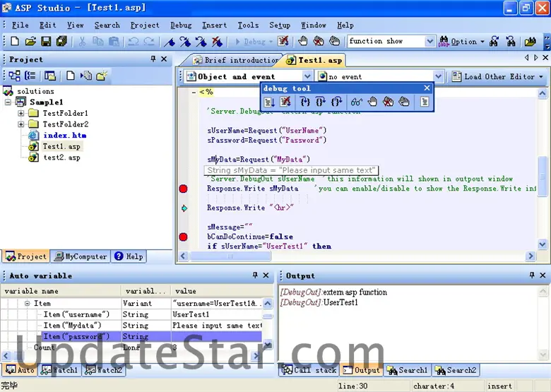Toggle pin on the Output panel
The image size is (551, 392).
pos(532,275)
